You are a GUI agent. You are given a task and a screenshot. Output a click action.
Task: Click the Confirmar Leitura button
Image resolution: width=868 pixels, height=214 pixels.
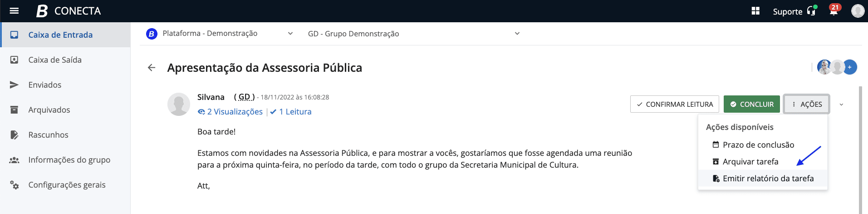(x=675, y=104)
